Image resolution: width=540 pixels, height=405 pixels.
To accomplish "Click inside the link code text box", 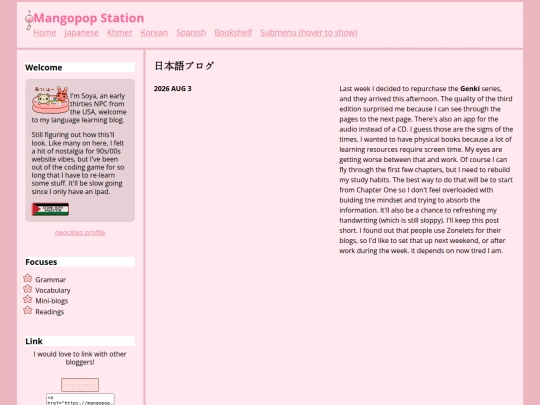I will pyautogui.click(x=80, y=399).
